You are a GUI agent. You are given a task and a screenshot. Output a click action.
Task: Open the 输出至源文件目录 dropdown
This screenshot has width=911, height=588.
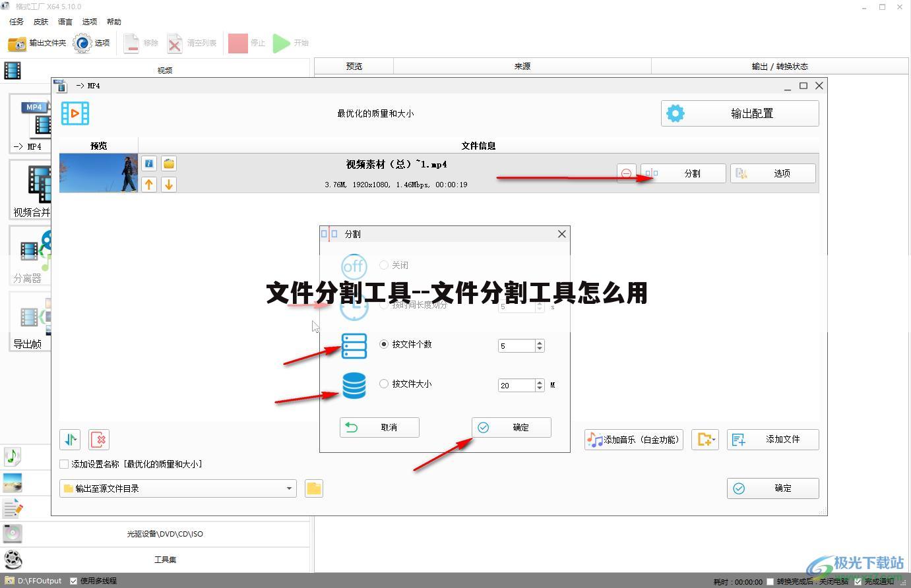[x=178, y=488]
